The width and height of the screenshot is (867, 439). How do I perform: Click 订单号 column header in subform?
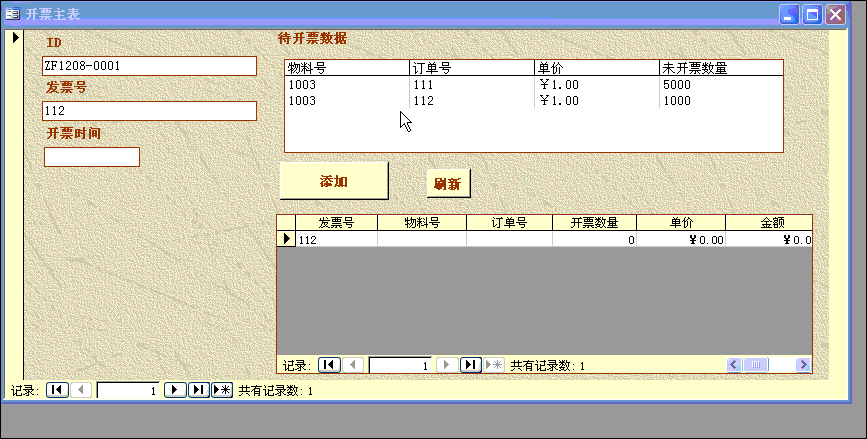pyautogui.click(x=509, y=223)
